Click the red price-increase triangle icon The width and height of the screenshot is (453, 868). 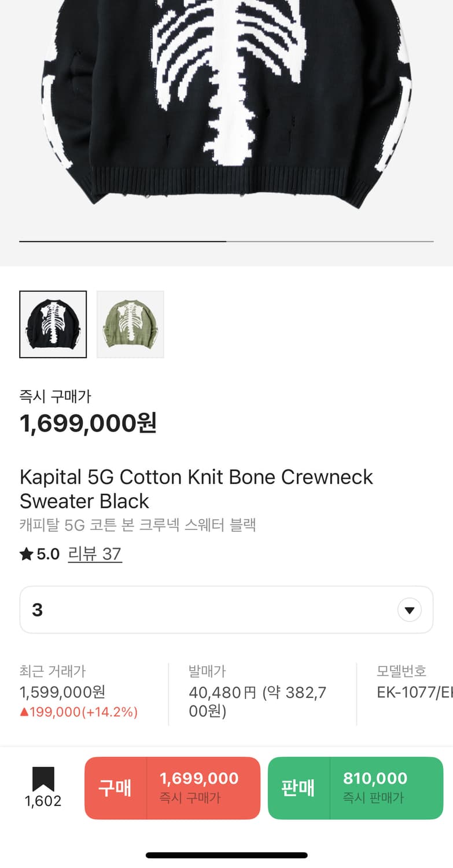tap(24, 712)
